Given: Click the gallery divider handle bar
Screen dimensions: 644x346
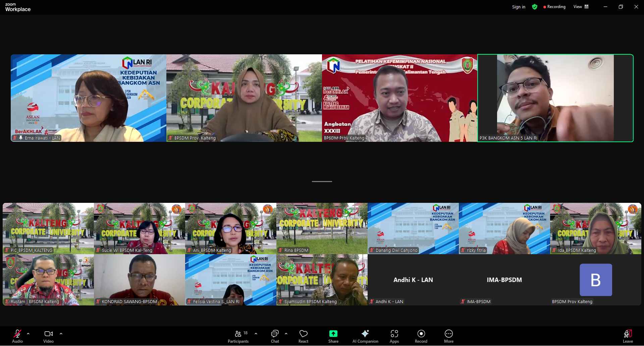Looking at the screenshot, I should click(322, 181).
